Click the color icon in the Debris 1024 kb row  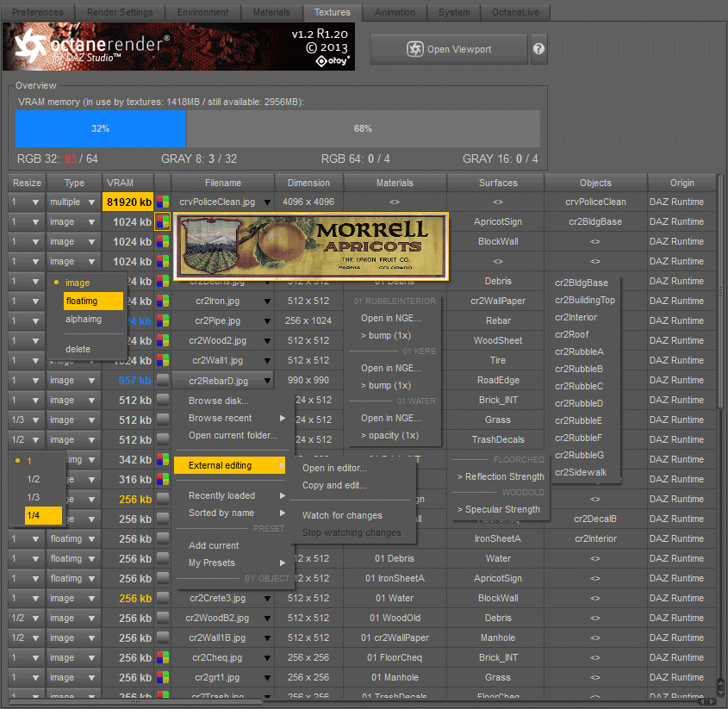[x=163, y=282]
